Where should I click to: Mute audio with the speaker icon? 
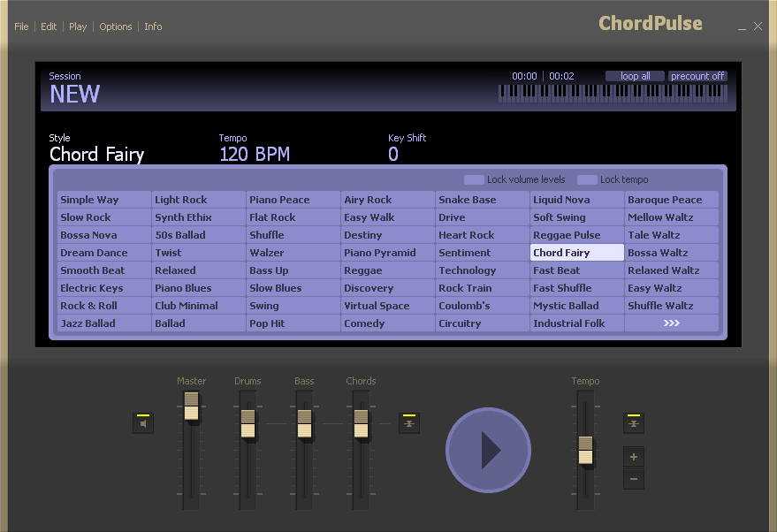point(143,423)
